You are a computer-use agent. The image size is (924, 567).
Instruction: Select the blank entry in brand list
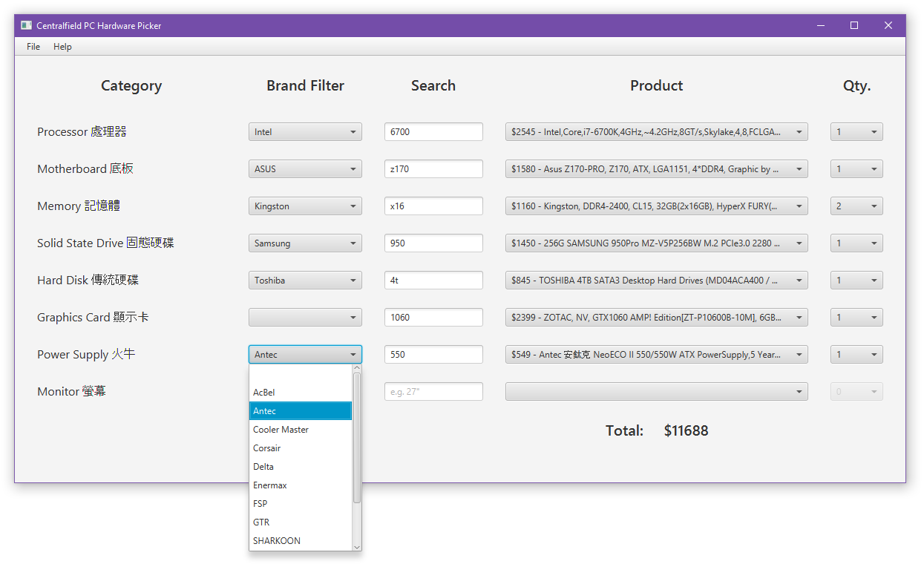301,374
